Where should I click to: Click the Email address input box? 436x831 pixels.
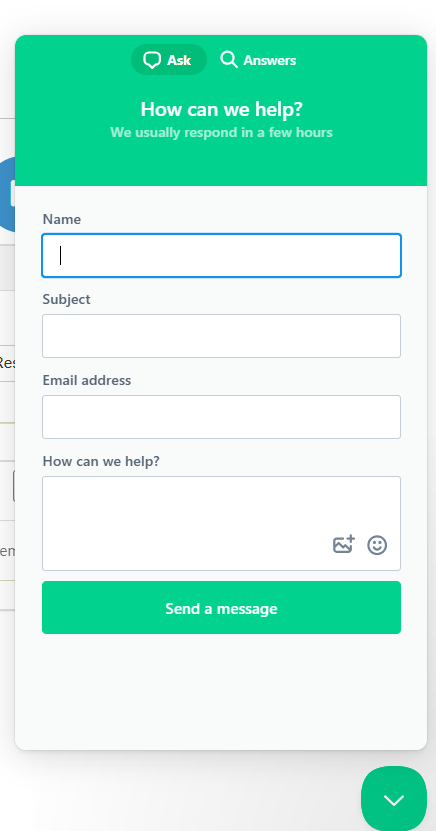[221, 417]
